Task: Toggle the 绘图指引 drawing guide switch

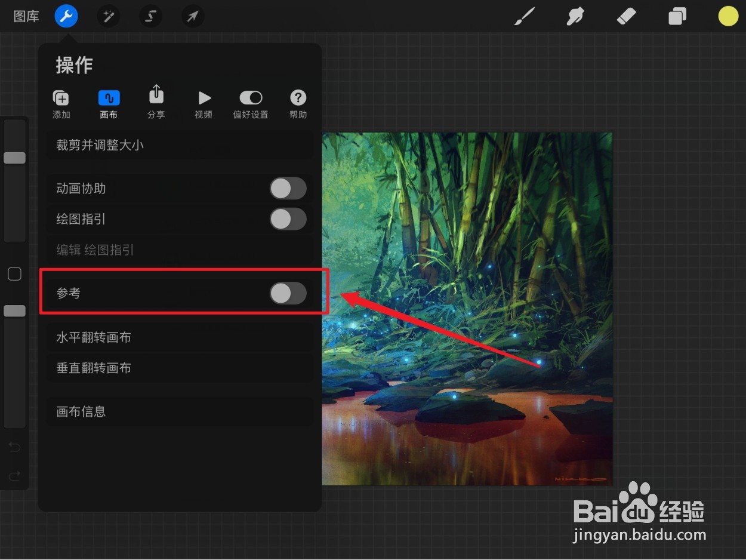Action: point(288,219)
